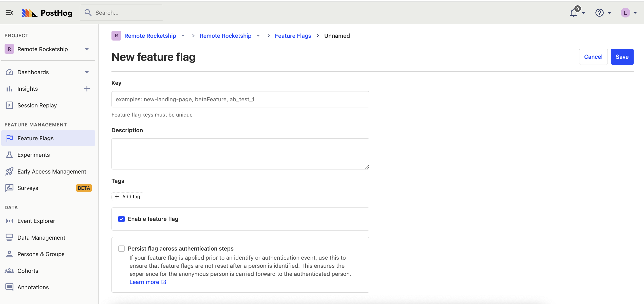Screen dimensions: 644x304
Task: Open Session Replay from the sidebar
Action: (37, 105)
